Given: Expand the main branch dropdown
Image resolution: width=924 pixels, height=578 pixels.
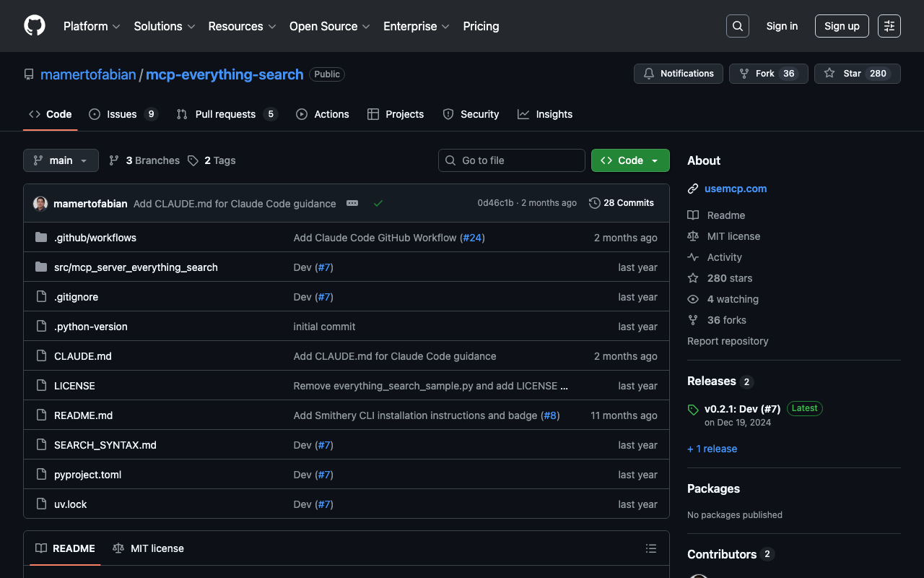Looking at the screenshot, I should [61, 160].
